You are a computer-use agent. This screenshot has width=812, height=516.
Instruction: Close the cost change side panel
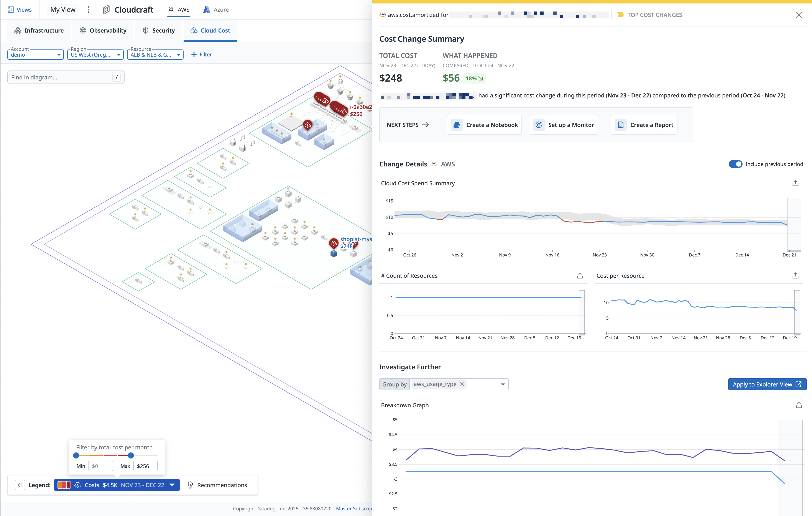(799, 15)
